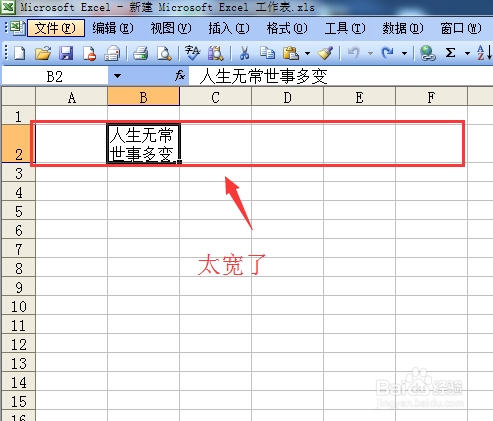Viewport: 493px width, 421px height.
Task: Select column E header
Action: tap(359, 97)
